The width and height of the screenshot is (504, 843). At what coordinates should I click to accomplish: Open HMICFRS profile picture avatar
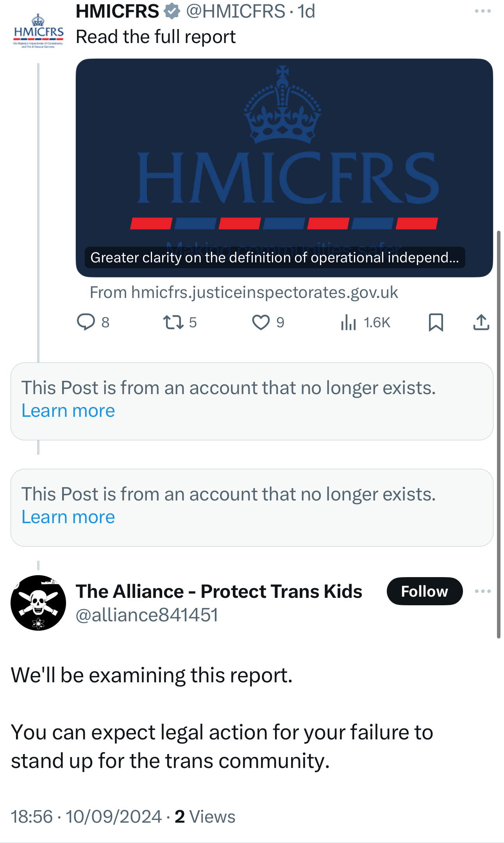click(38, 31)
